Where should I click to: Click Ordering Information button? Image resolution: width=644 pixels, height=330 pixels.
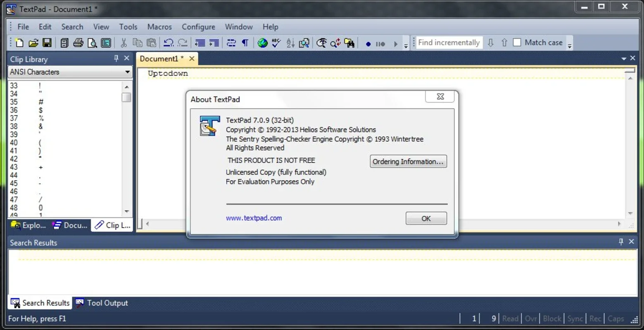[408, 162]
